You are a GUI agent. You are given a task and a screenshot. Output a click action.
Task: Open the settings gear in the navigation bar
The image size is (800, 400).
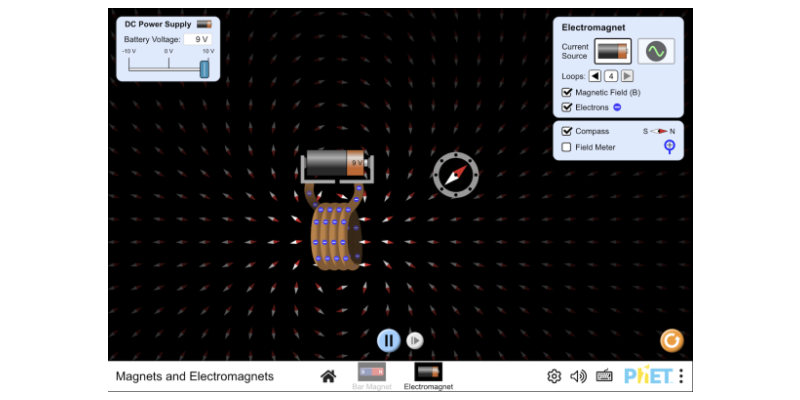pos(554,376)
